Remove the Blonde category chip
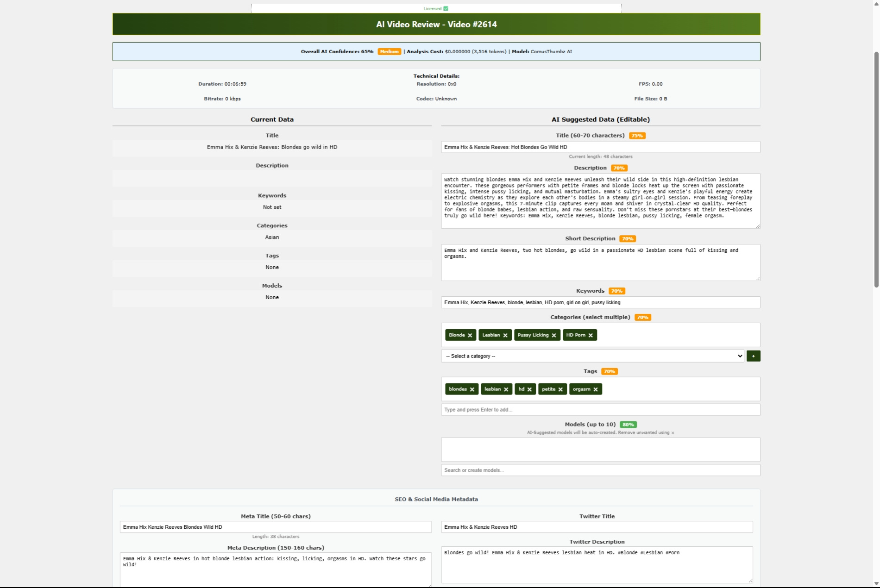 (x=470, y=335)
